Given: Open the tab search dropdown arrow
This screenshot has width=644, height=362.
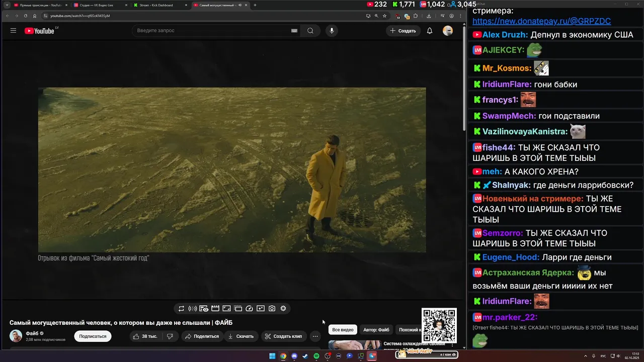Looking at the screenshot, I should 7,5.
